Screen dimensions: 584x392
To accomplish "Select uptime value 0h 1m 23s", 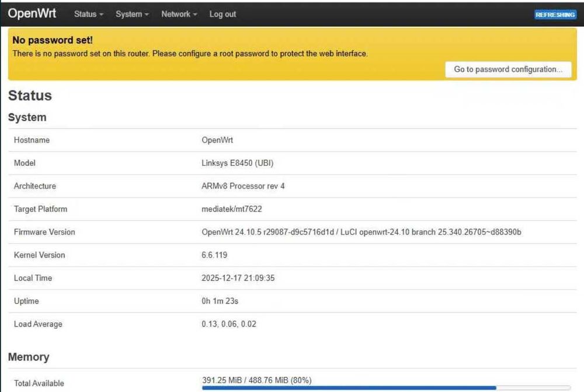I will click(220, 301).
